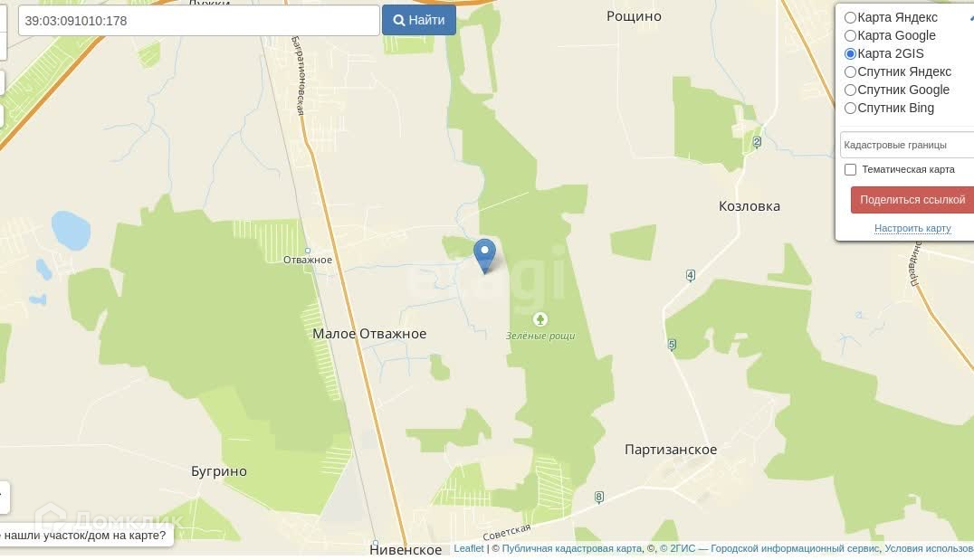This screenshot has width=974, height=560.
Task: Click the route number 5 marker
Action: click(672, 345)
